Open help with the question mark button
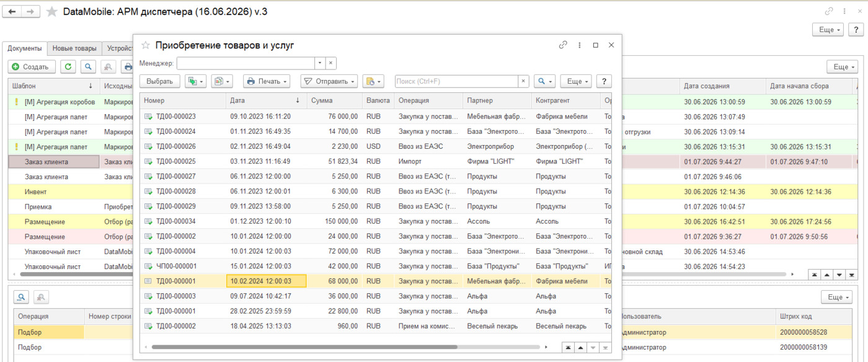Image resolution: width=868 pixels, height=362 pixels. pyautogui.click(x=604, y=81)
